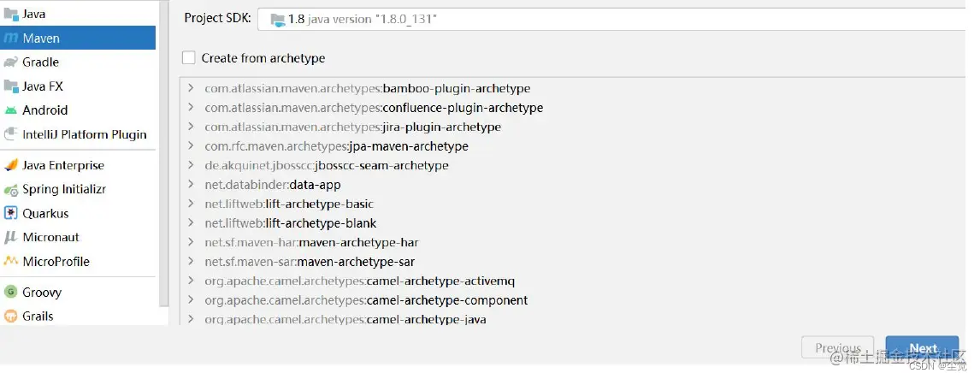Select net.liftweb:lift-archetype-basic row
Screen dimensions: 980x379
[x=289, y=204]
